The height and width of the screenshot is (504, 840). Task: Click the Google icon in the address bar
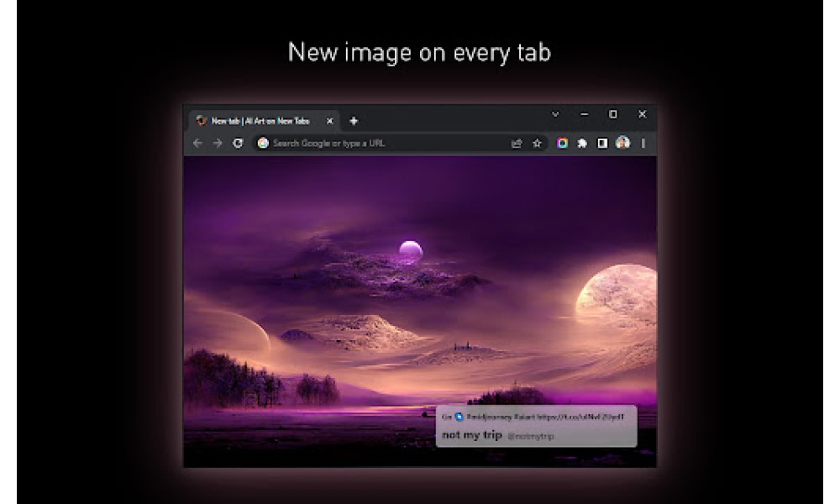click(262, 143)
